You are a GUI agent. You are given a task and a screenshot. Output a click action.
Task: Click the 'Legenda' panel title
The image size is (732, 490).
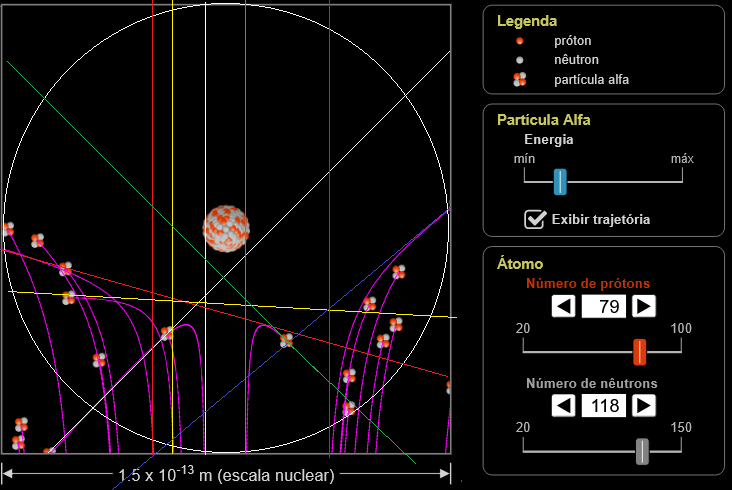[x=527, y=20]
